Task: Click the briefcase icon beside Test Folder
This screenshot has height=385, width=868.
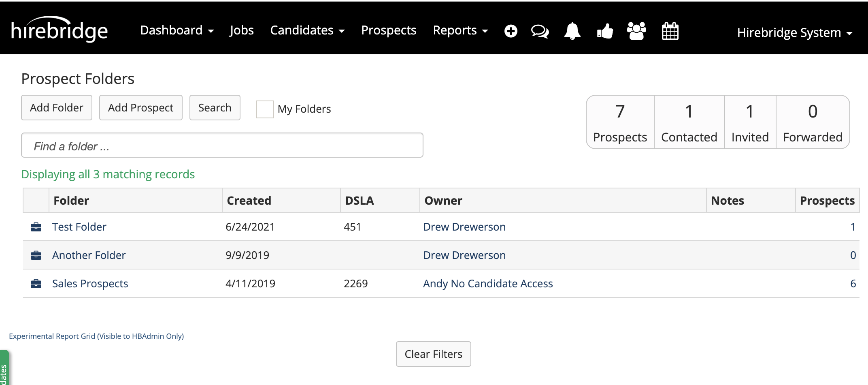Action: pyautogui.click(x=36, y=227)
